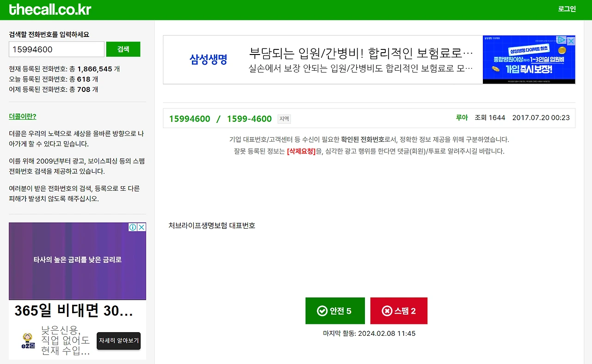Click the 지역 region tag
Screen dimensions: 592x364
pos(284,119)
